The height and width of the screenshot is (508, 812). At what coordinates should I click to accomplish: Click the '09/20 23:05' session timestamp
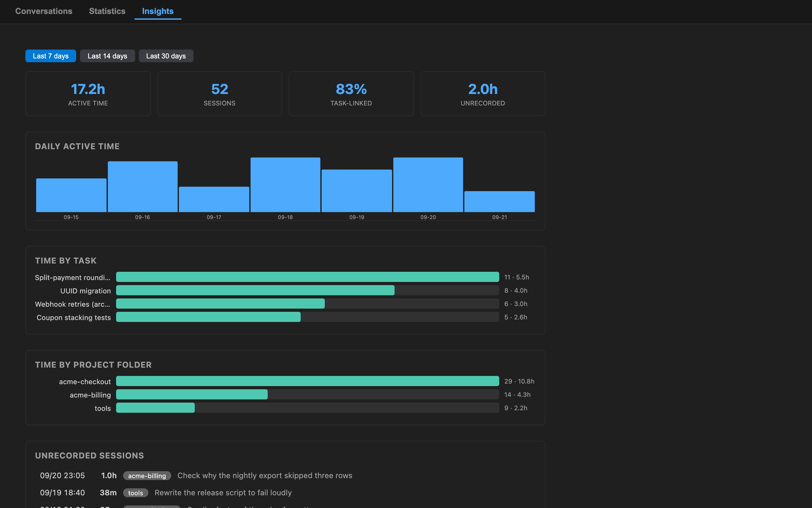[62, 475]
